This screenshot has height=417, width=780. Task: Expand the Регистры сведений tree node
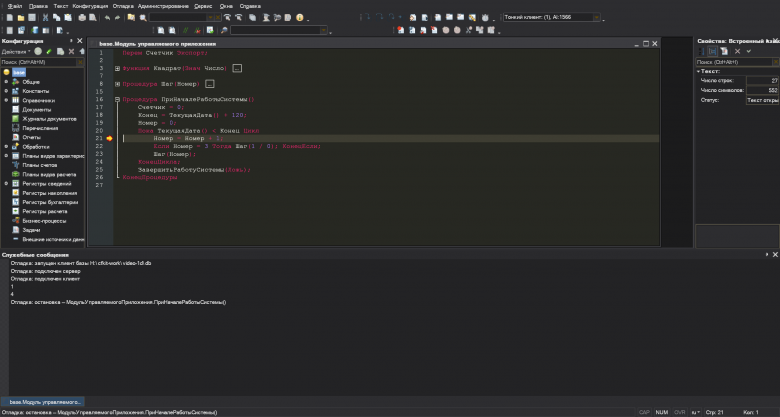point(6,184)
